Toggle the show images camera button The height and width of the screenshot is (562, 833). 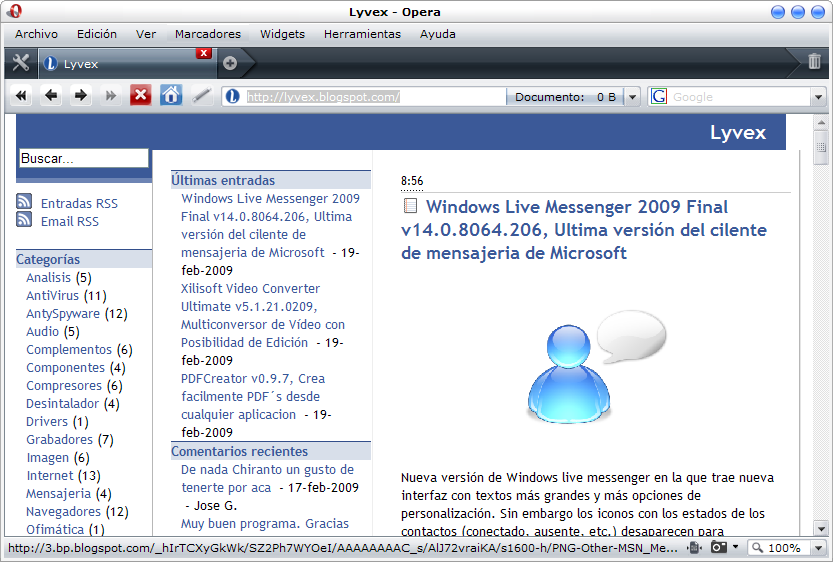point(718,548)
